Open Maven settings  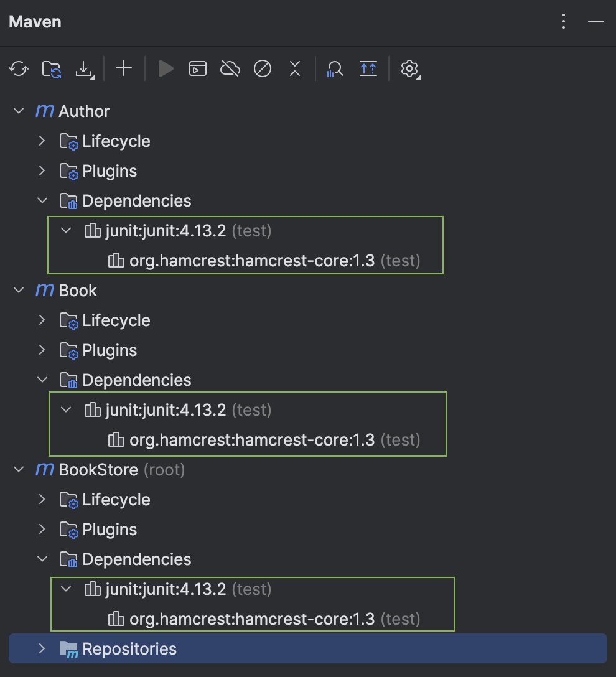click(409, 68)
